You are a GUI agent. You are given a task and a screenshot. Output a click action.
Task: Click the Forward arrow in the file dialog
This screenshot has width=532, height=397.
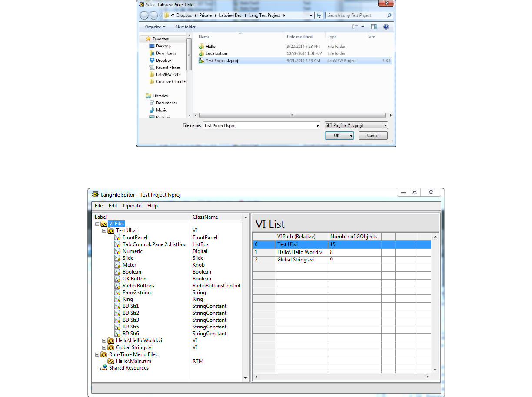154,15
